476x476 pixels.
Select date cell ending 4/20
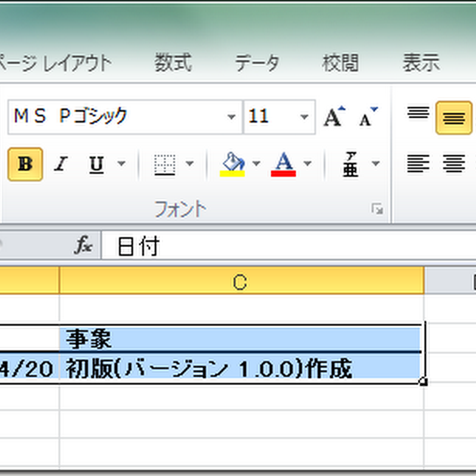[29, 368]
